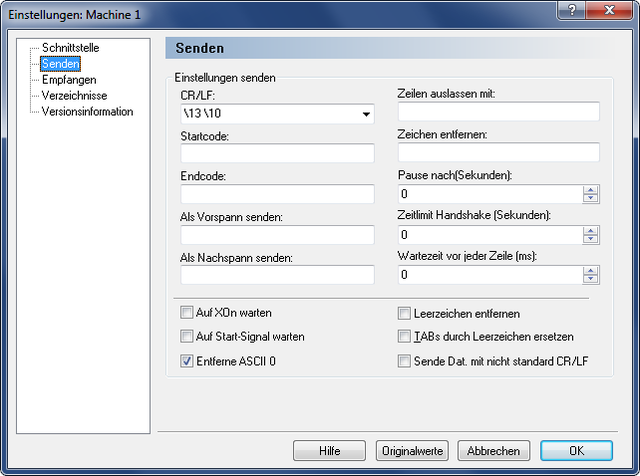Select Schnittstelle in the settings tree
This screenshot has width=640, height=476.
click(x=71, y=48)
